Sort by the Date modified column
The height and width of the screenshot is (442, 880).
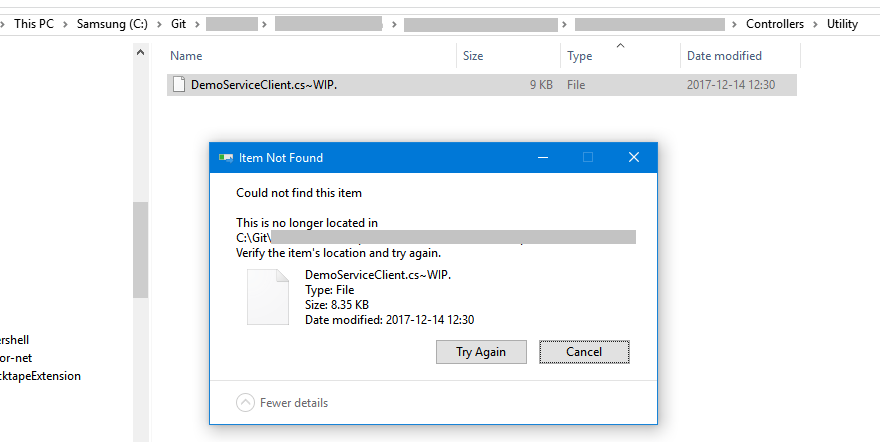724,56
